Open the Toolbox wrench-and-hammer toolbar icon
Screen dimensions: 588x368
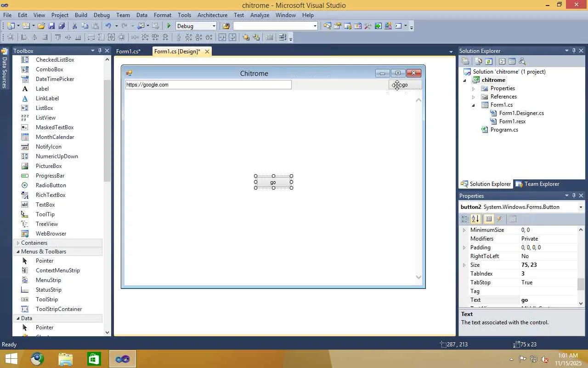click(x=368, y=26)
